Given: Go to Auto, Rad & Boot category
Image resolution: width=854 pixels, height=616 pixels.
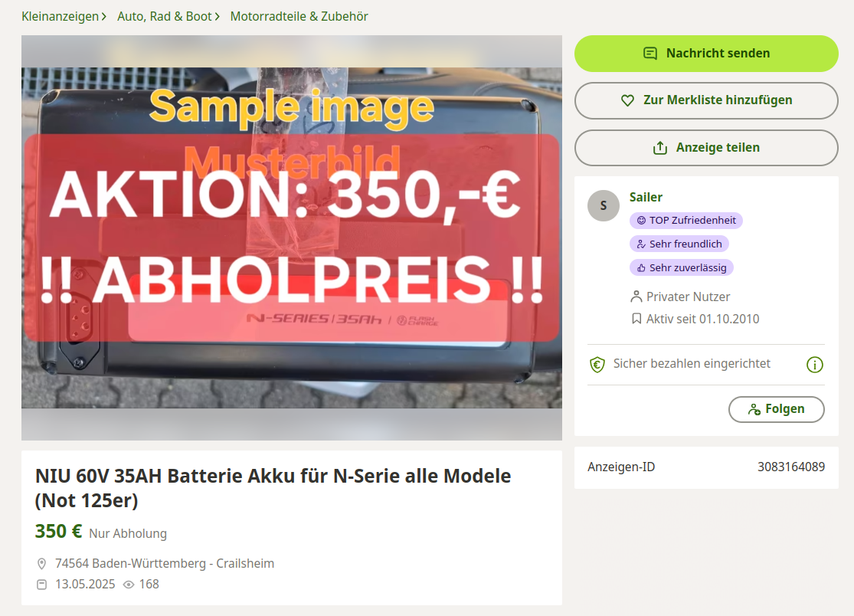Looking at the screenshot, I should point(165,16).
